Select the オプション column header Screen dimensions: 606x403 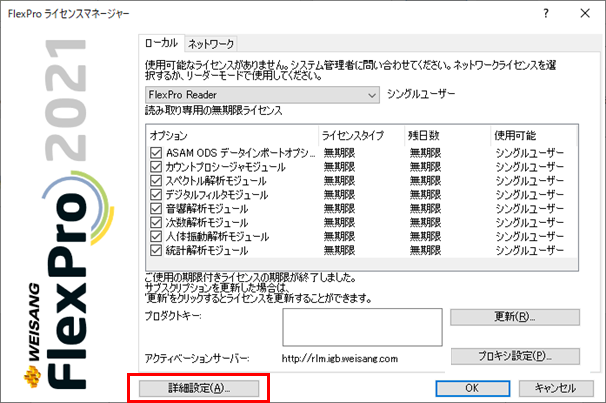232,136
